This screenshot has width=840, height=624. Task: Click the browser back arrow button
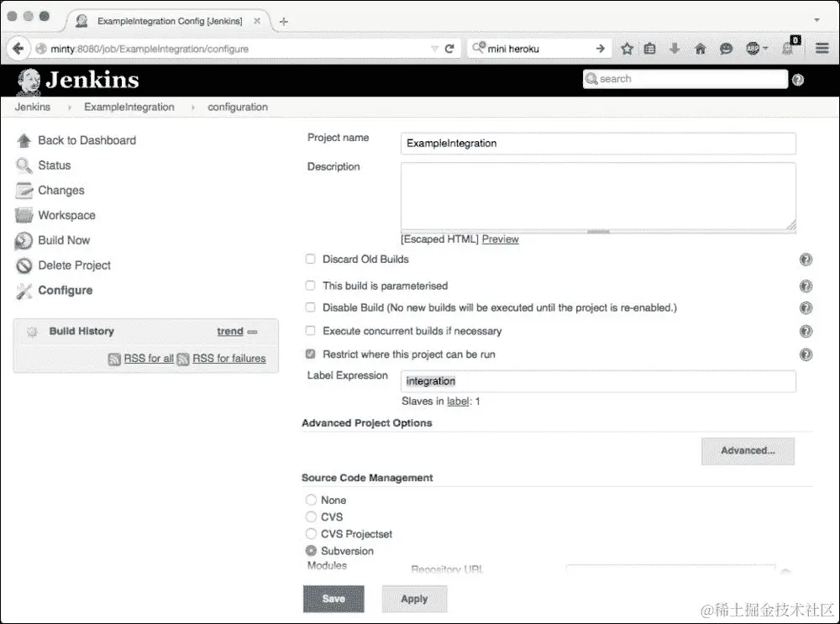pyautogui.click(x=18, y=49)
